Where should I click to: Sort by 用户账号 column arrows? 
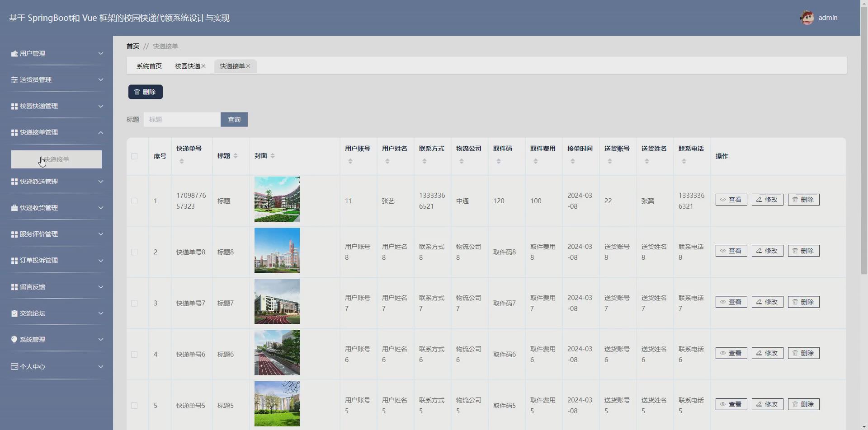pos(350,161)
